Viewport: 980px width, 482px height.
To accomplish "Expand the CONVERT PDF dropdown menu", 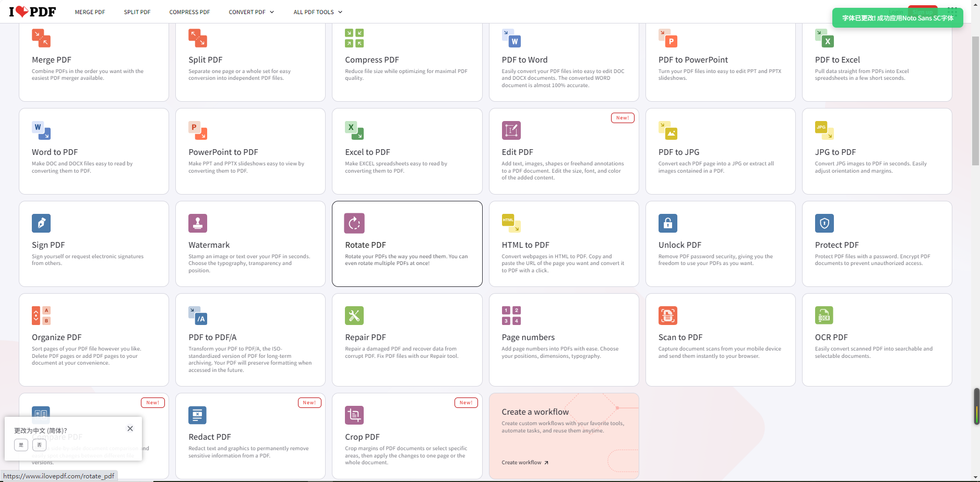I will point(251,12).
